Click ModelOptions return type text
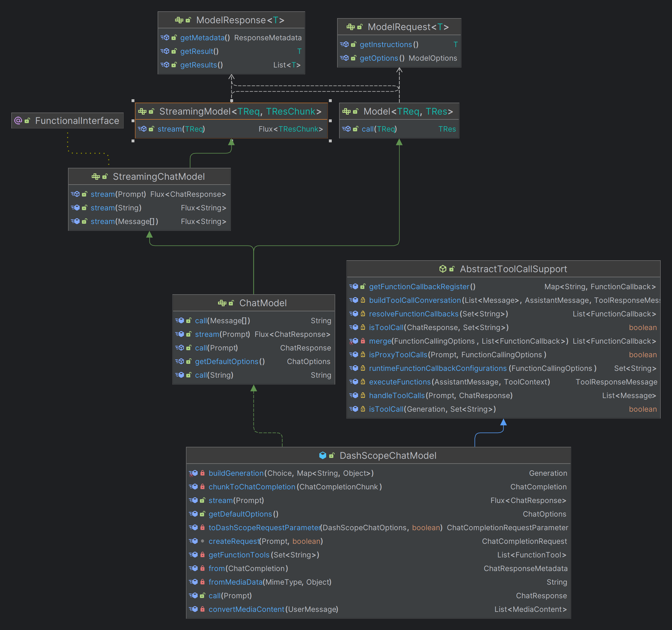 click(x=433, y=58)
